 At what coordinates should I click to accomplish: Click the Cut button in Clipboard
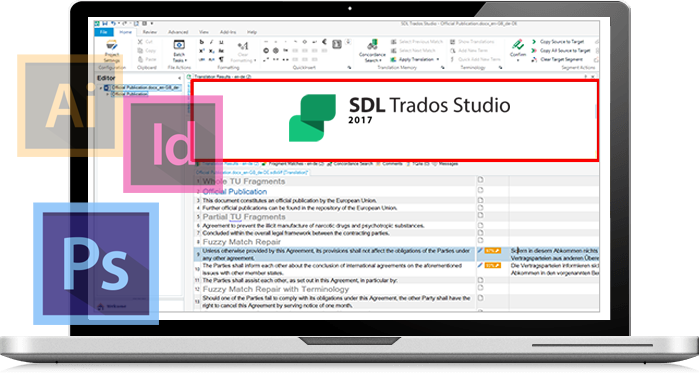pyautogui.click(x=146, y=42)
